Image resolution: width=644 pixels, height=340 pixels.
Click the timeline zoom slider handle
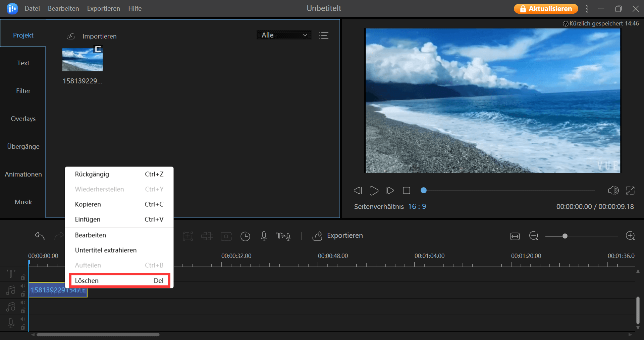click(x=565, y=236)
